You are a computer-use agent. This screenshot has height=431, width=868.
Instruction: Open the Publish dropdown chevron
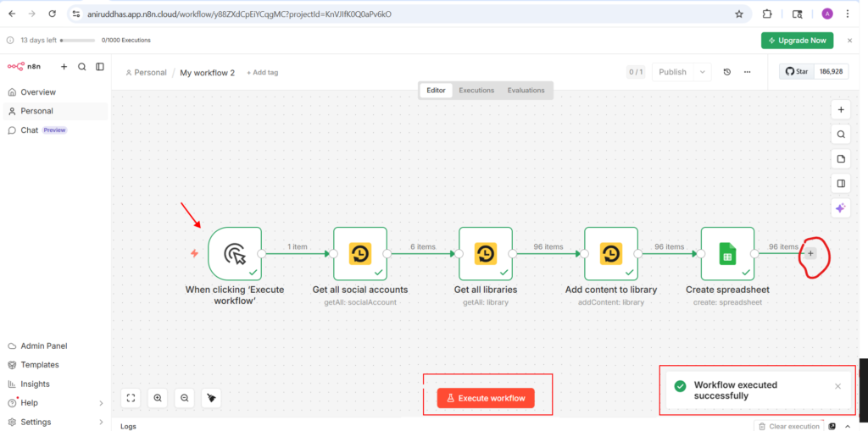703,72
